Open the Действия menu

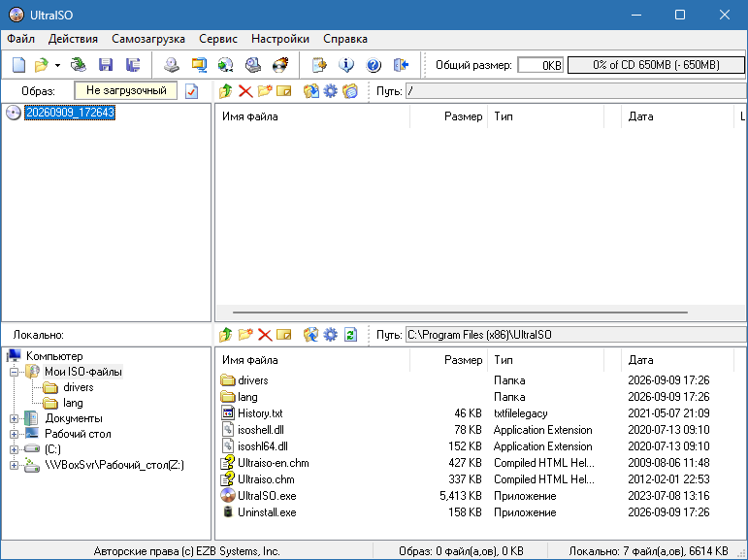click(x=73, y=39)
